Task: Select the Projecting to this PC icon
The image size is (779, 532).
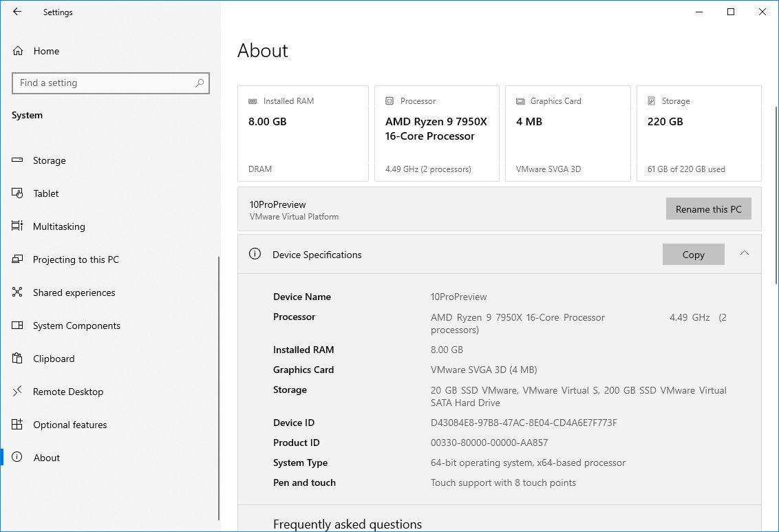Action: click(17, 259)
